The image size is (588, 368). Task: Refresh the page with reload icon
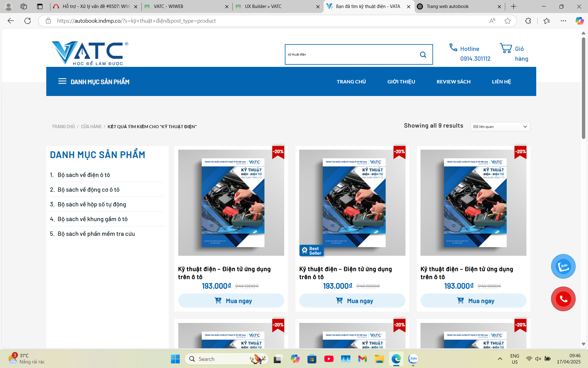click(28, 21)
